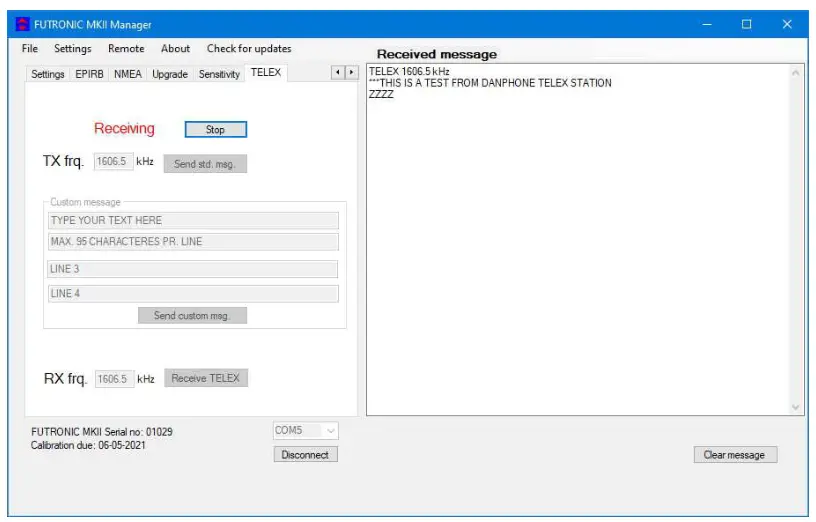Click the received message scrollbar down arrow
816x522 pixels.
point(796,407)
